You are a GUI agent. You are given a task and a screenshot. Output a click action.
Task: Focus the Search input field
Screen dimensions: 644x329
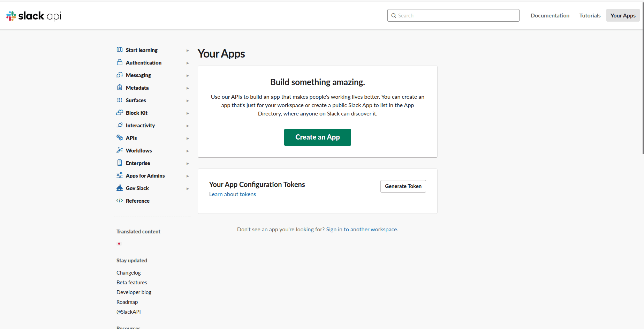453,15
